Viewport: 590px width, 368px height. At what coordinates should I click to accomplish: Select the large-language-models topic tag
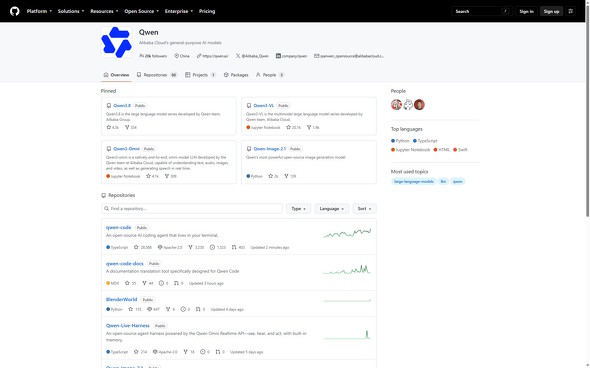[414, 181]
